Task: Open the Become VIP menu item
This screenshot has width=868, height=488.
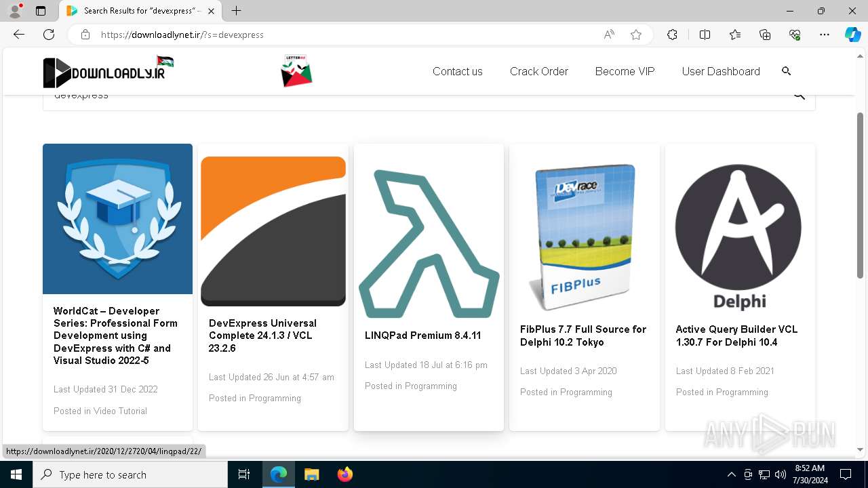Action: [625, 71]
